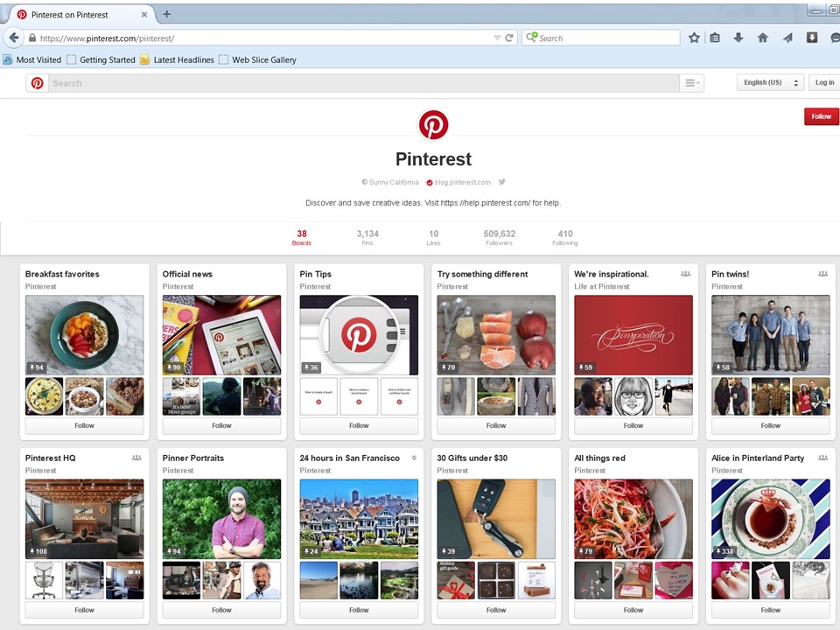Click the red Follow button for profile
The image size is (840, 630).
tap(821, 116)
